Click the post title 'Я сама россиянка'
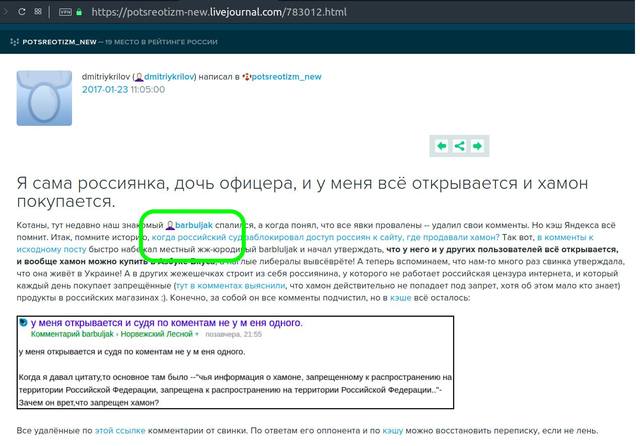 302,192
